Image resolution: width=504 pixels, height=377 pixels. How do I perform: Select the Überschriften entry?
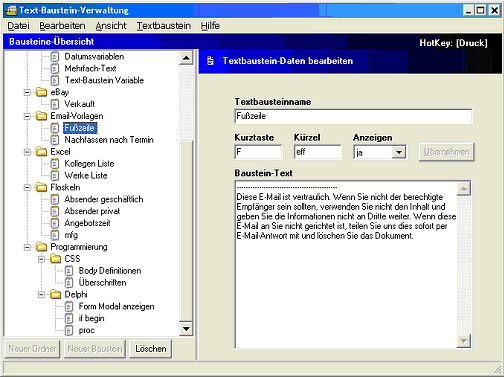(x=102, y=283)
